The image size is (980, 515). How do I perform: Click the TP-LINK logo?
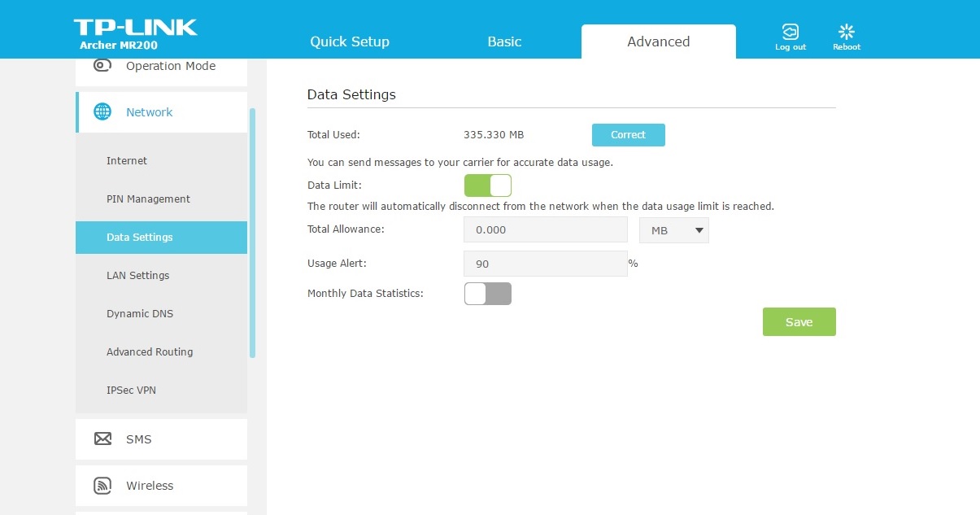[135, 28]
